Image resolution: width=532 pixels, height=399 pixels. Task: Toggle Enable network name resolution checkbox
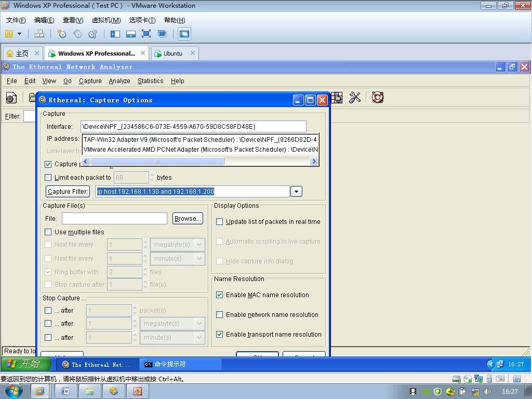click(x=220, y=314)
